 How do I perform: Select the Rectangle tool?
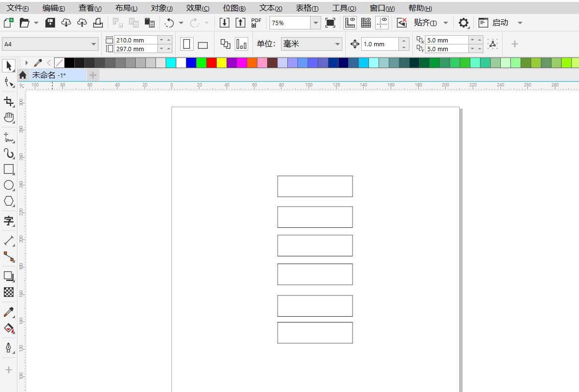tap(9, 169)
